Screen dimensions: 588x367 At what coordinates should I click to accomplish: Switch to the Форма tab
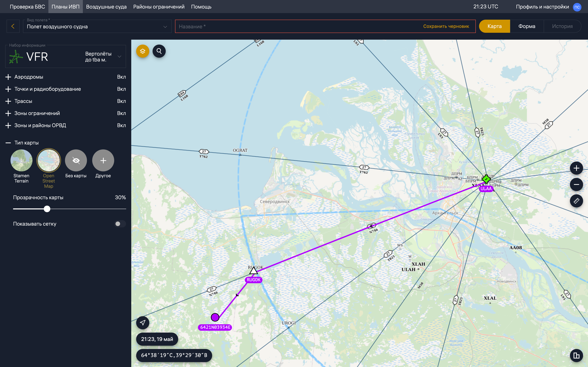(x=526, y=26)
